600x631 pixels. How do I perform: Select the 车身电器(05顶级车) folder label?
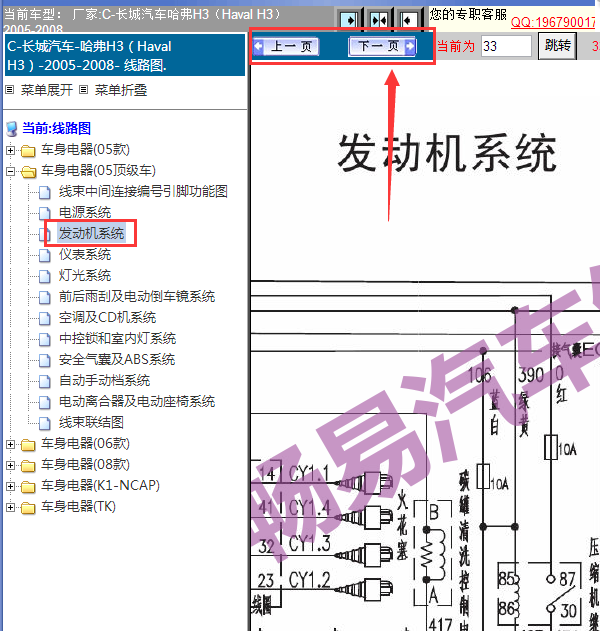pos(98,171)
